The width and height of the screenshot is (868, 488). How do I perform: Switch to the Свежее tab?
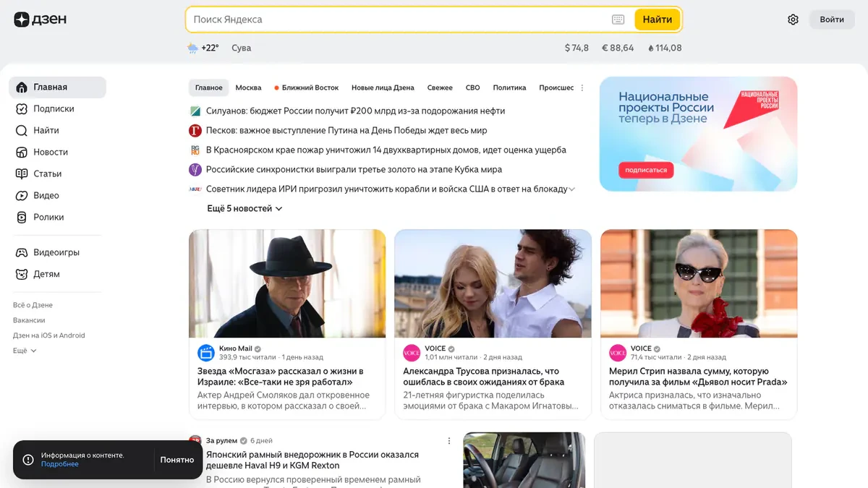click(440, 87)
